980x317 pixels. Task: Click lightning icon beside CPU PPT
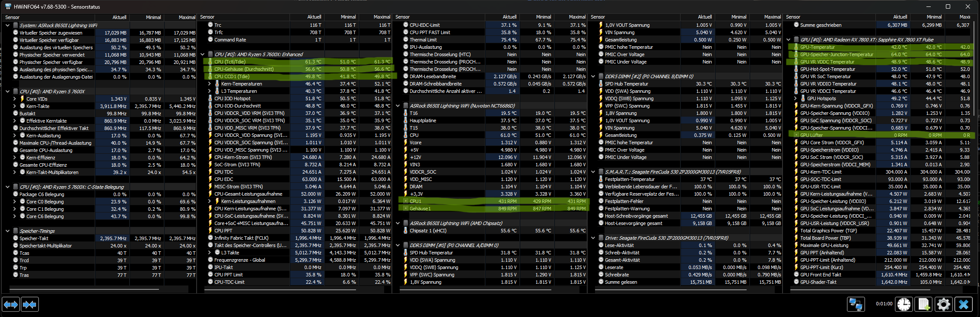click(x=210, y=231)
